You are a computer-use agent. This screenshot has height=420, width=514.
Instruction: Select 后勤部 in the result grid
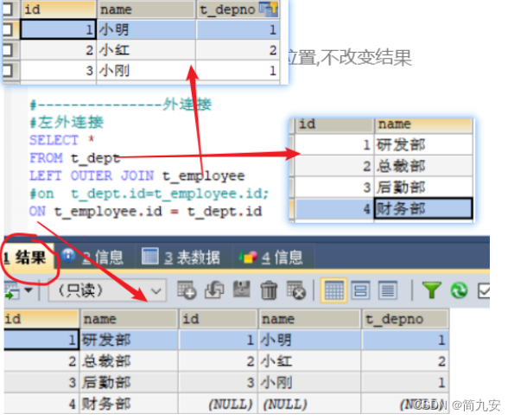tap(129, 383)
